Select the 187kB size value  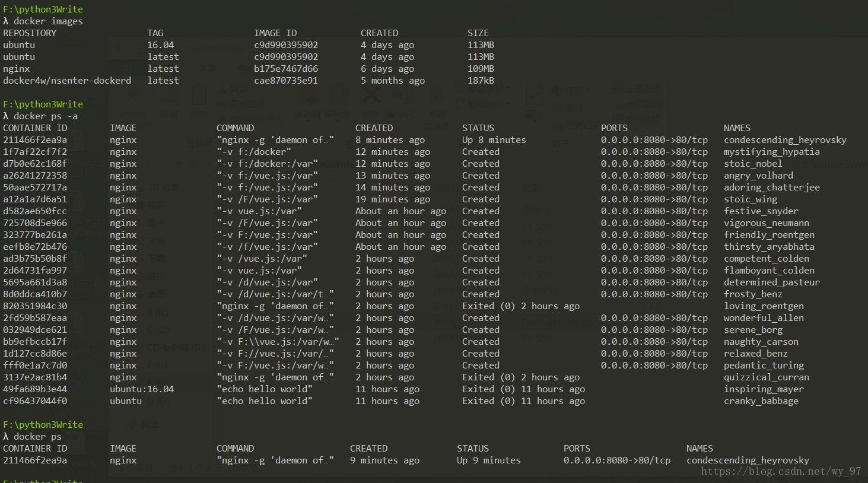coord(481,81)
